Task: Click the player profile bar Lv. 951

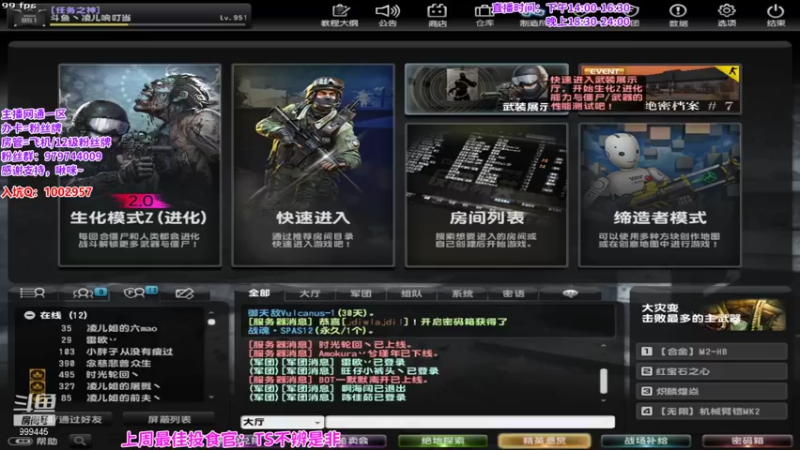Action: pos(130,16)
